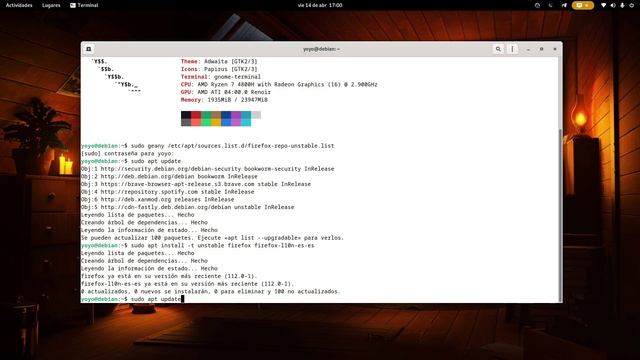The width and height of the screenshot is (640, 360).
Task: Open the terminal search tool
Action: pos(498,49)
